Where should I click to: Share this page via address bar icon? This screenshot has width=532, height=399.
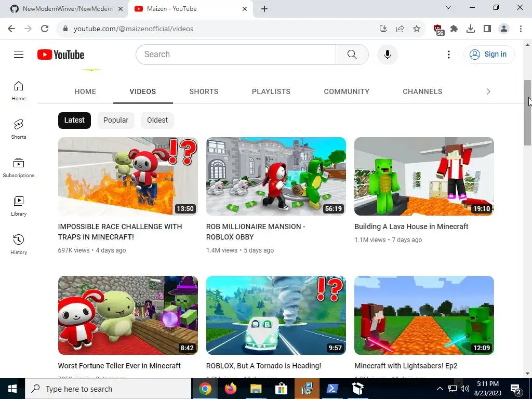400,29
